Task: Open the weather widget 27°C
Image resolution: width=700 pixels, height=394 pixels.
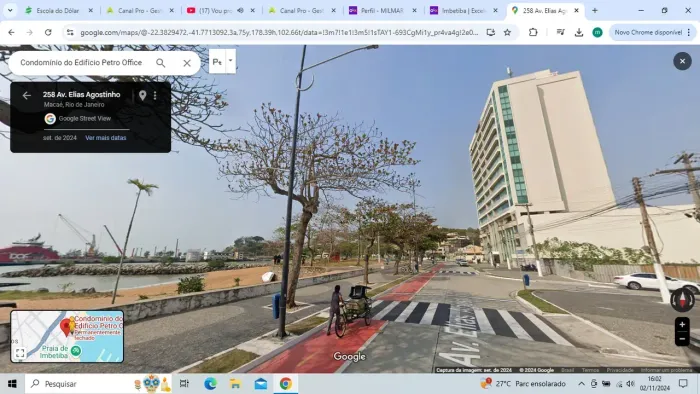Action: coord(523,384)
